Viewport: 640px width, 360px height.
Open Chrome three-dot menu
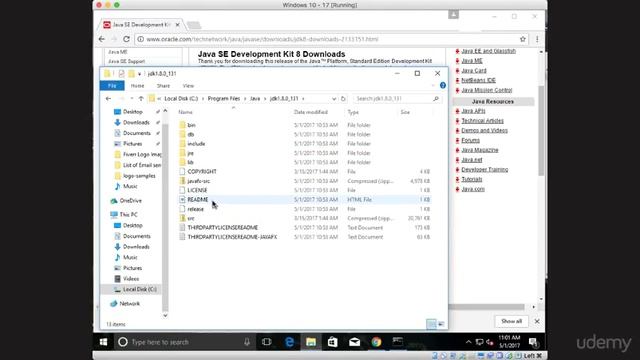point(537,39)
